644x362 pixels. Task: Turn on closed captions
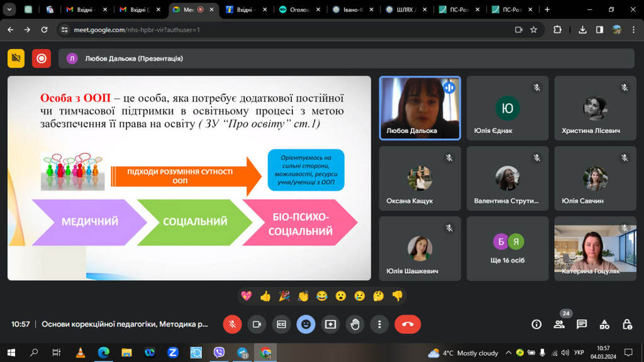click(x=281, y=324)
